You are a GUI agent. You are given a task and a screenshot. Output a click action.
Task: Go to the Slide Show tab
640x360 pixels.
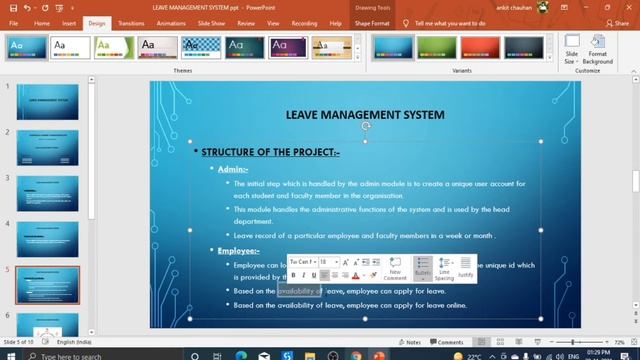[211, 23]
